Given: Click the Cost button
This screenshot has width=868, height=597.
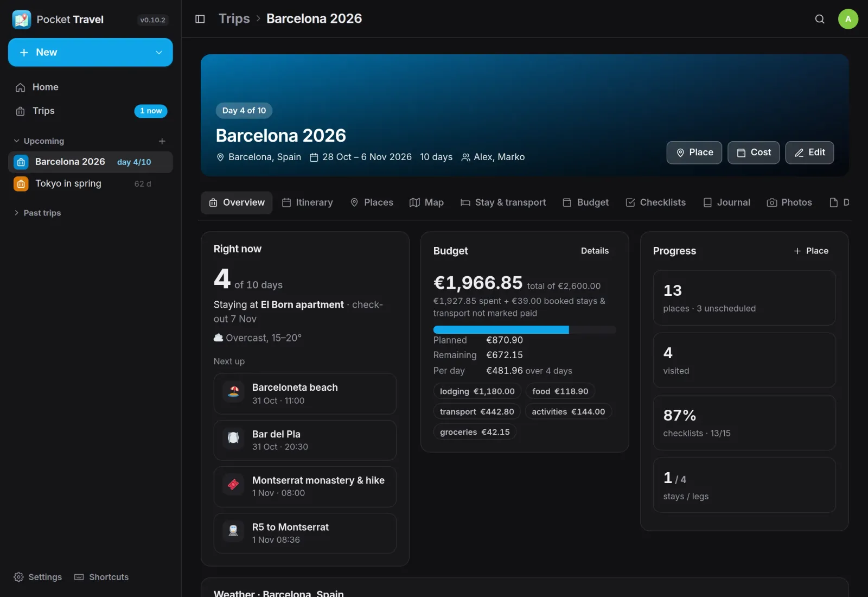Looking at the screenshot, I should [754, 153].
